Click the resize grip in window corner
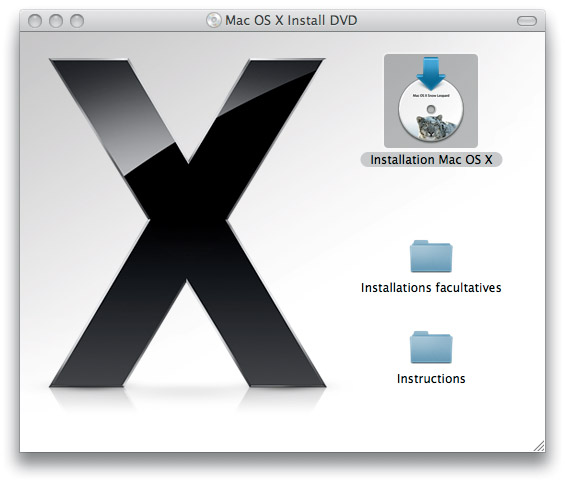Screen dimensions: 565x482 tap(539, 446)
